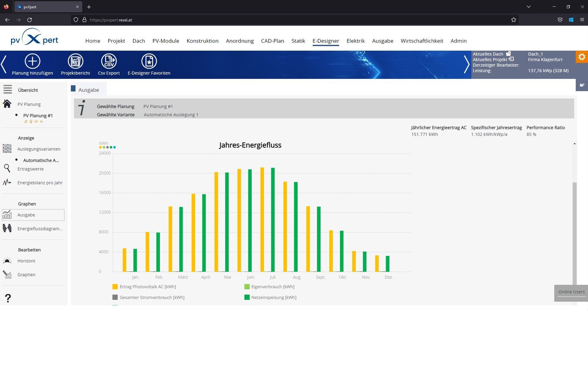Click the Csv Export icon
This screenshot has width=588, height=368.
coord(109,61)
